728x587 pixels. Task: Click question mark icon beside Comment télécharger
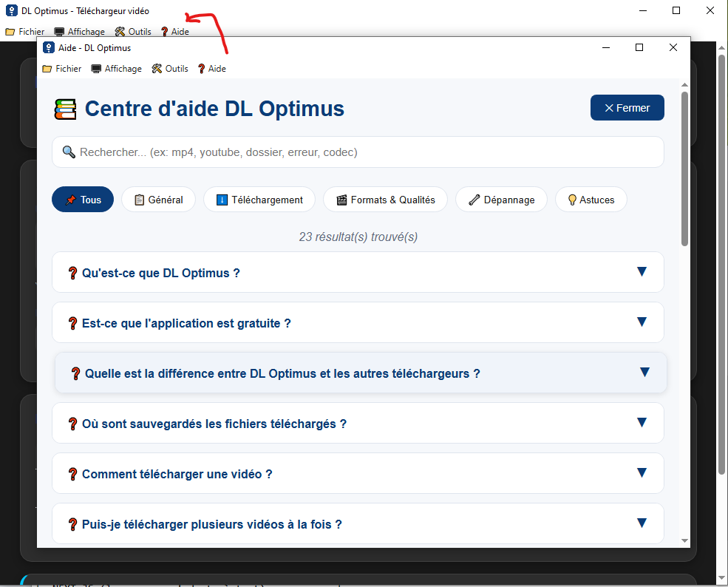(72, 474)
